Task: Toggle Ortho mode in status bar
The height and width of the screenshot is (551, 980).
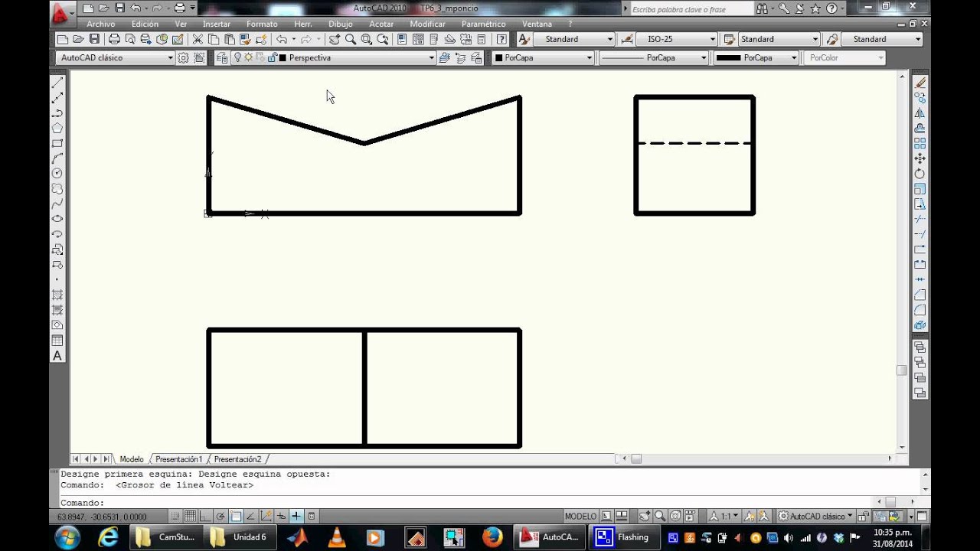Action: (x=206, y=517)
